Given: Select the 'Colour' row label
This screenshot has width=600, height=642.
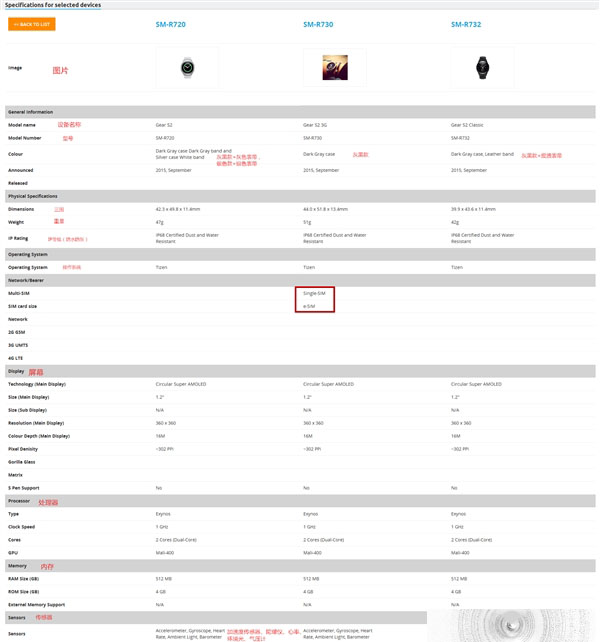Looking at the screenshot, I should (x=15, y=154).
